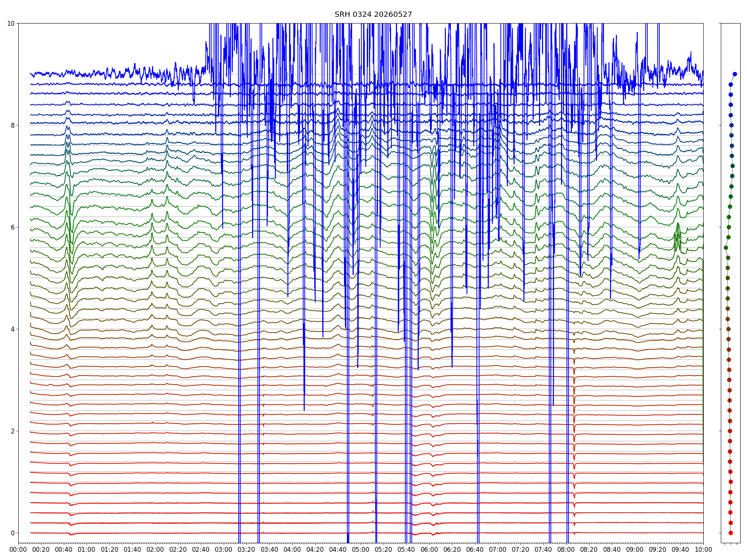Image resolution: width=747 pixels, height=560 pixels.
Task: Select the 02:20 time axis label
Action: (x=178, y=550)
